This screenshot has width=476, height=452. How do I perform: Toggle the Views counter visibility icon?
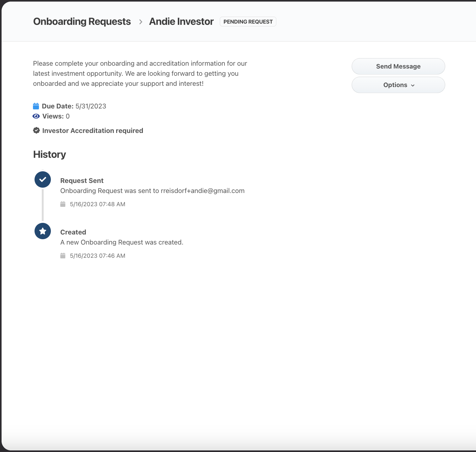tap(36, 116)
